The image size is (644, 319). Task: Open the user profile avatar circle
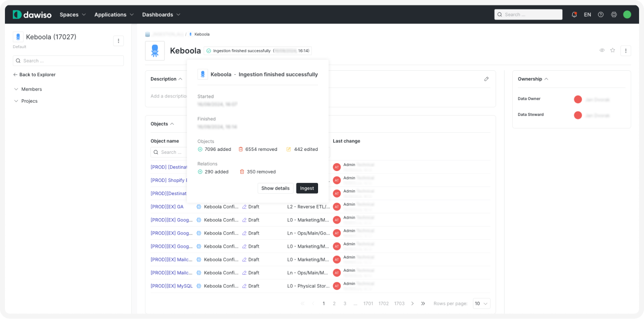point(627,14)
